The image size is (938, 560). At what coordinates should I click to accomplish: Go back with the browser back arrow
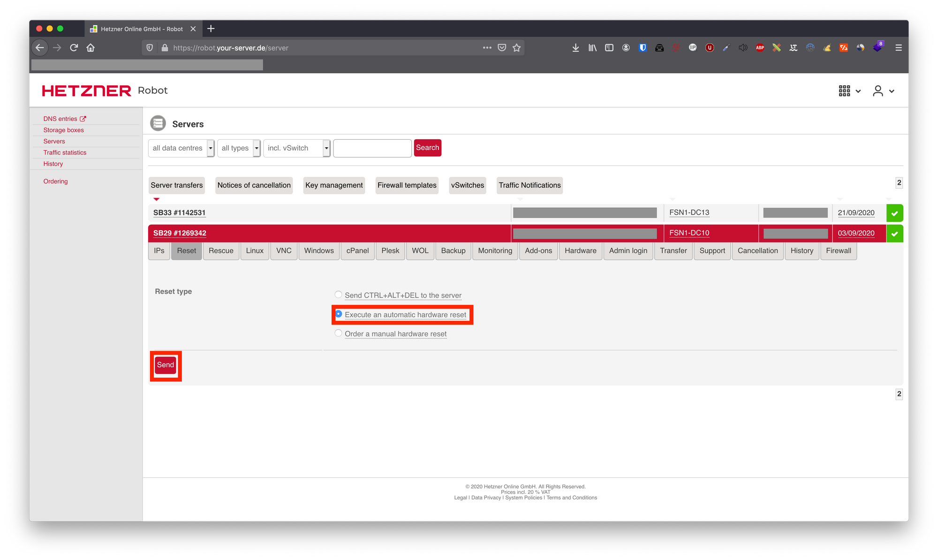tap(40, 48)
